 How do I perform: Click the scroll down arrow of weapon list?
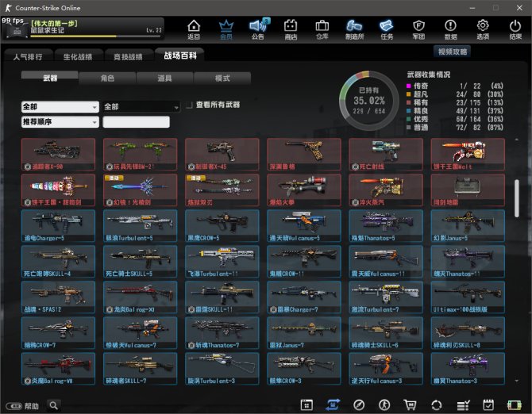(516, 381)
